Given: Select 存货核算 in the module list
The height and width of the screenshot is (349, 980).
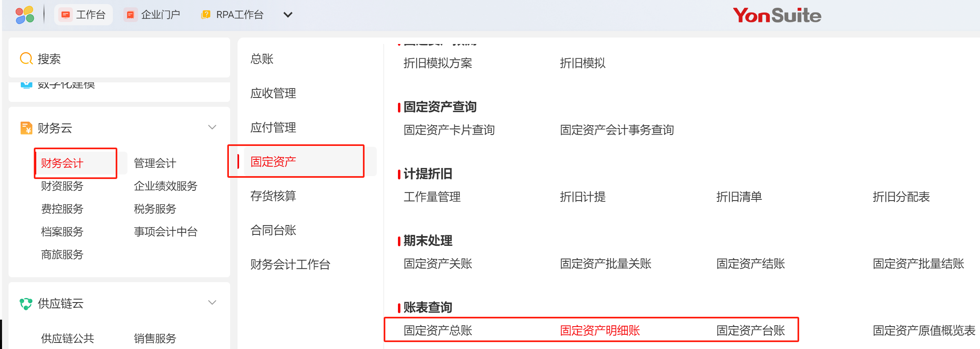Looking at the screenshot, I should pos(273,196).
